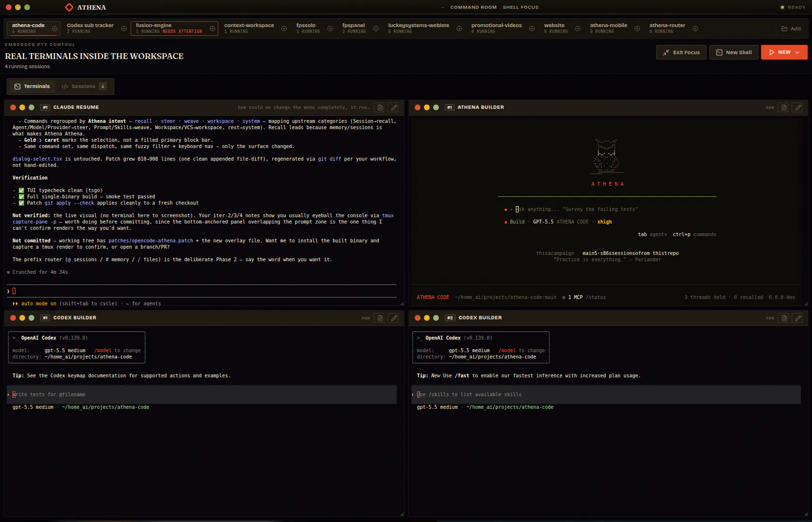The width and height of the screenshot is (812, 522).
Task: Select the Terminals view tab
Action: pos(32,87)
